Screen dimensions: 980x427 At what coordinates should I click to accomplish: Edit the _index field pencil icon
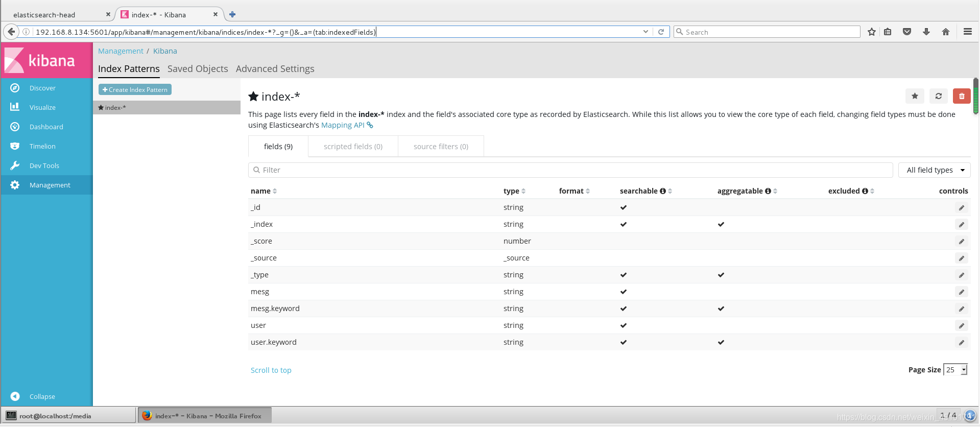962,224
